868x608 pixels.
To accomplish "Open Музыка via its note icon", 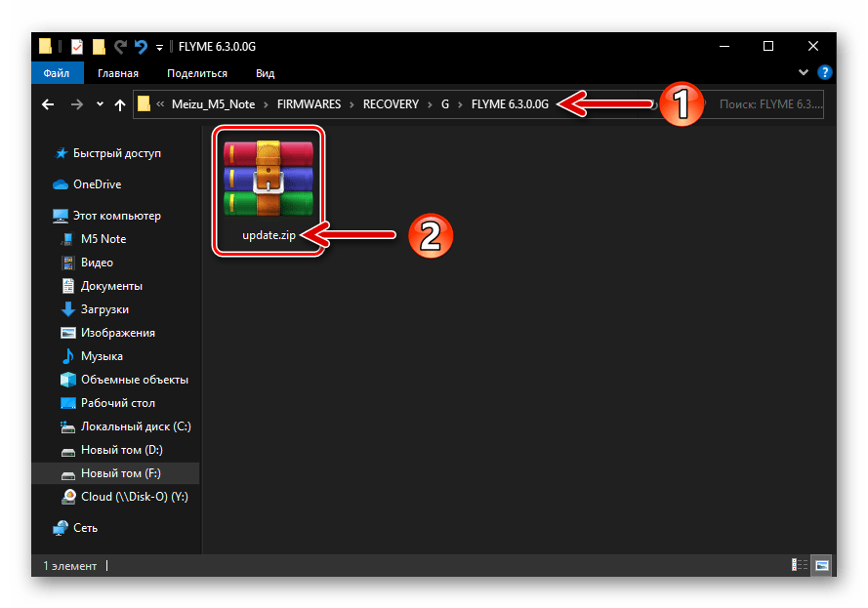I will coord(68,356).
